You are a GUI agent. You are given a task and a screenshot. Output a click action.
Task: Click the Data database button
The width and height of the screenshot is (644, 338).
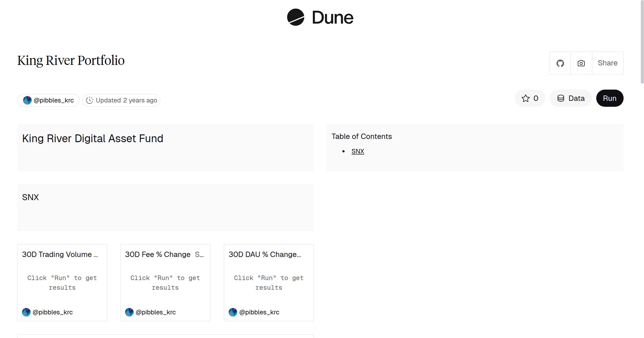571,98
